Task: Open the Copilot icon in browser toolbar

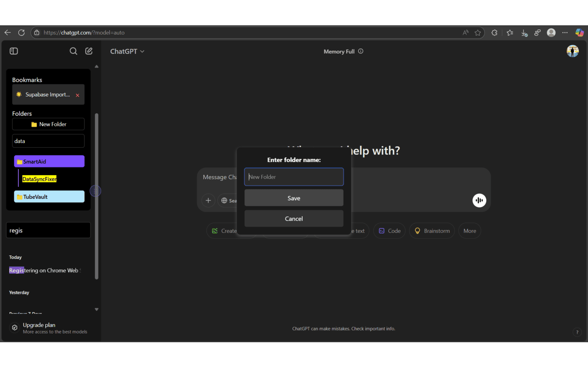Action: [579, 33]
